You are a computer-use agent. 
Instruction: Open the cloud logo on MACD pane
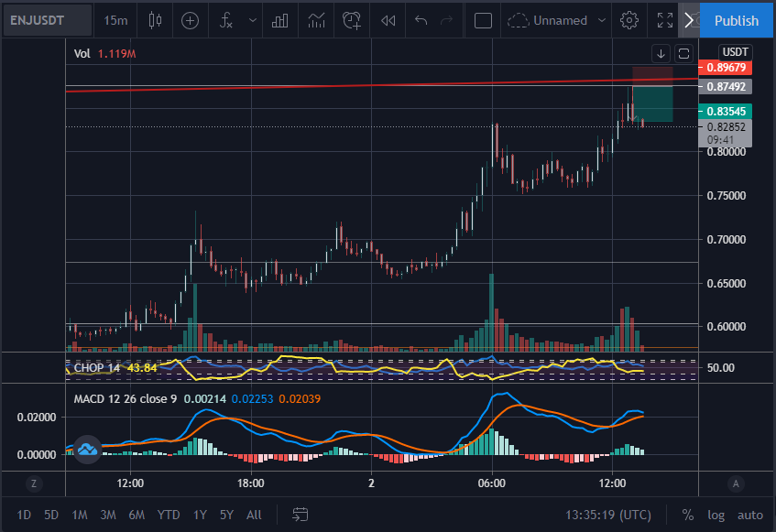point(88,450)
